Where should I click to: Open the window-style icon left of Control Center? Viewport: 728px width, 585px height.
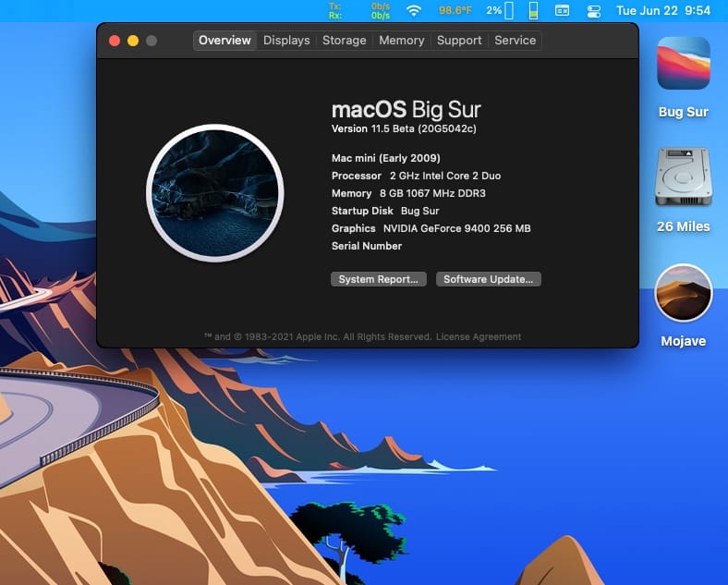click(x=562, y=10)
